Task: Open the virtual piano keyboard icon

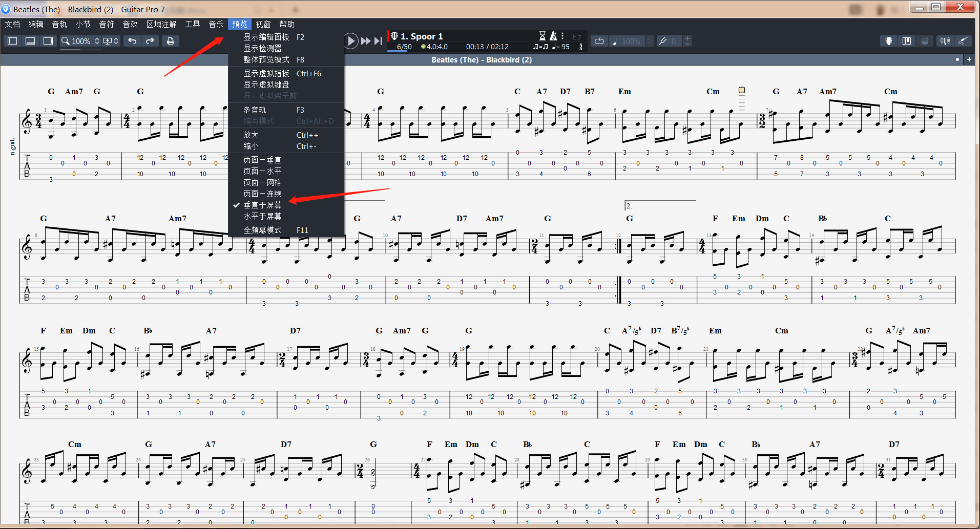Action: tap(907, 41)
